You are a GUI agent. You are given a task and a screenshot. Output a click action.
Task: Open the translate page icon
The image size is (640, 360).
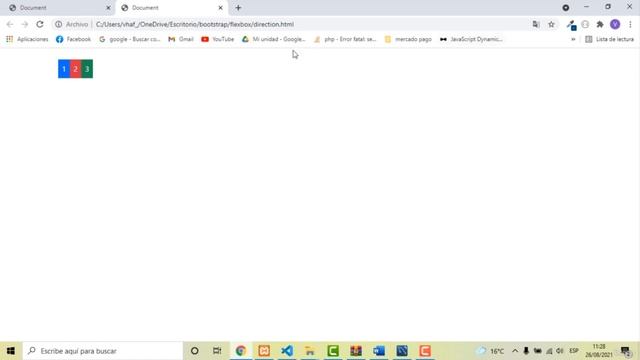point(536,24)
